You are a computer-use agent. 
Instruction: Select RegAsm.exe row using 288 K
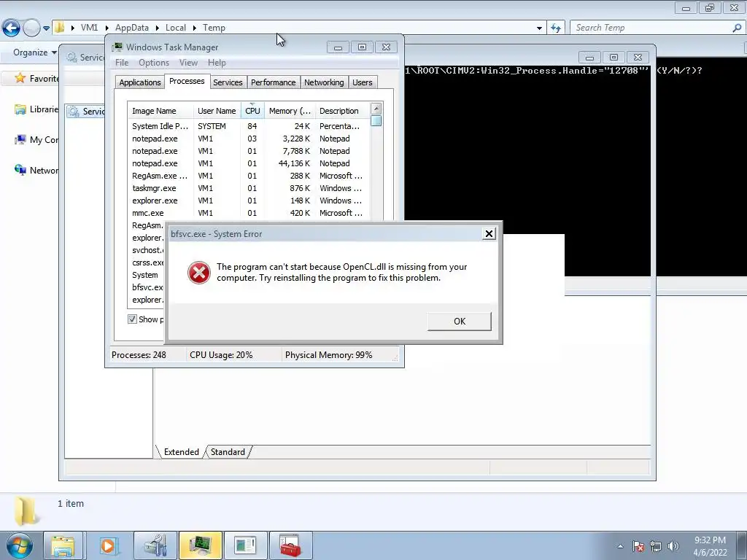click(x=248, y=176)
